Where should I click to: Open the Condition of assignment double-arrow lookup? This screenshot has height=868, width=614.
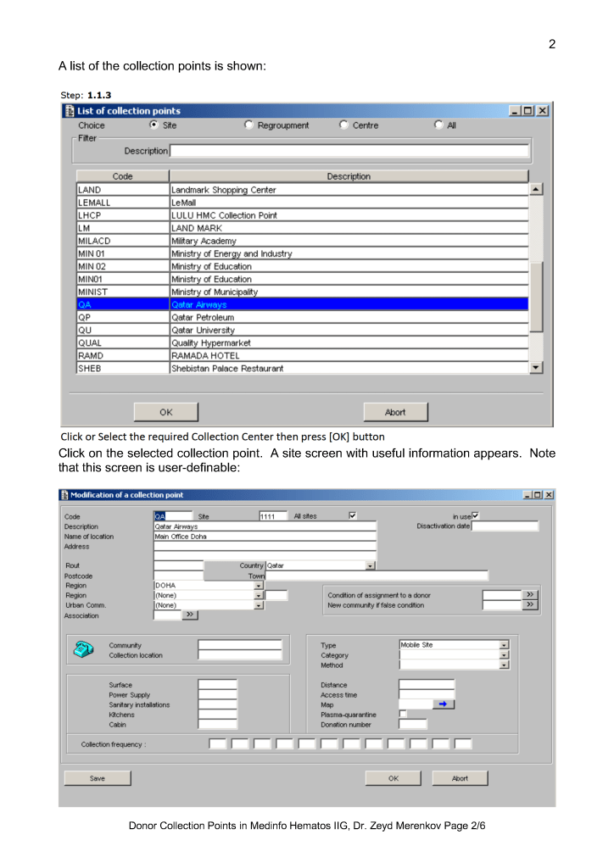[530, 595]
